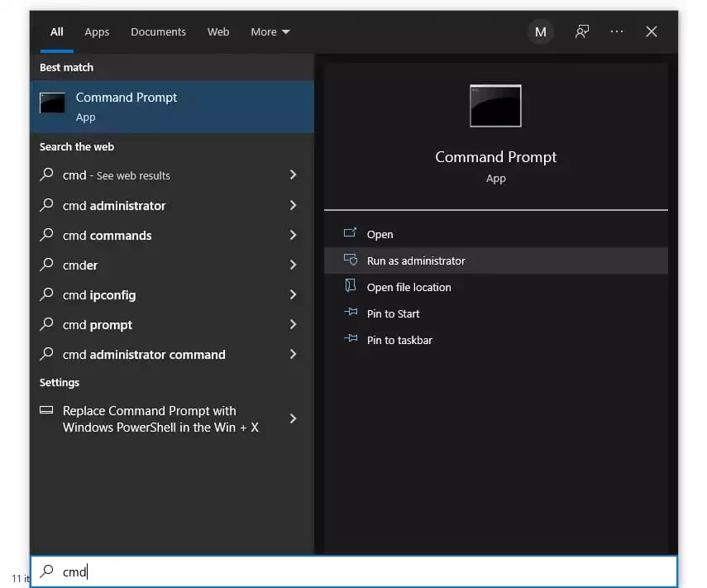Click the Run as administrator shield icon
The image size is (707, 588).
click(351, 260)
